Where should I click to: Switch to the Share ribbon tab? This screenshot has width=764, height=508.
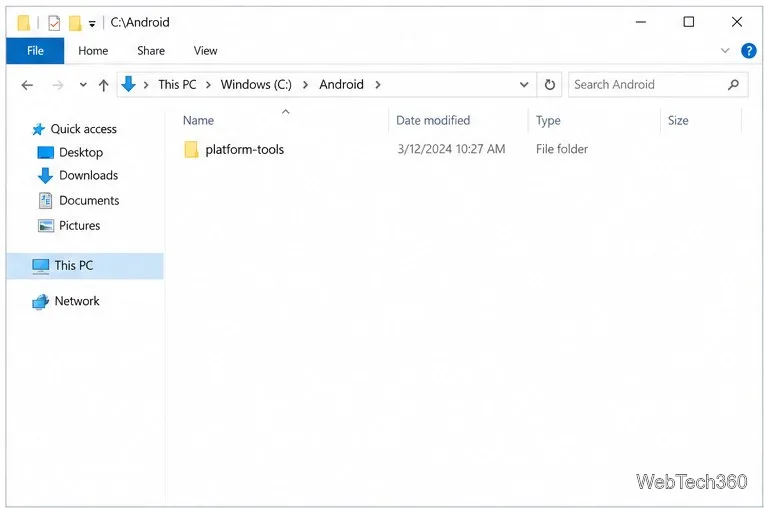[x=151, y=51]
